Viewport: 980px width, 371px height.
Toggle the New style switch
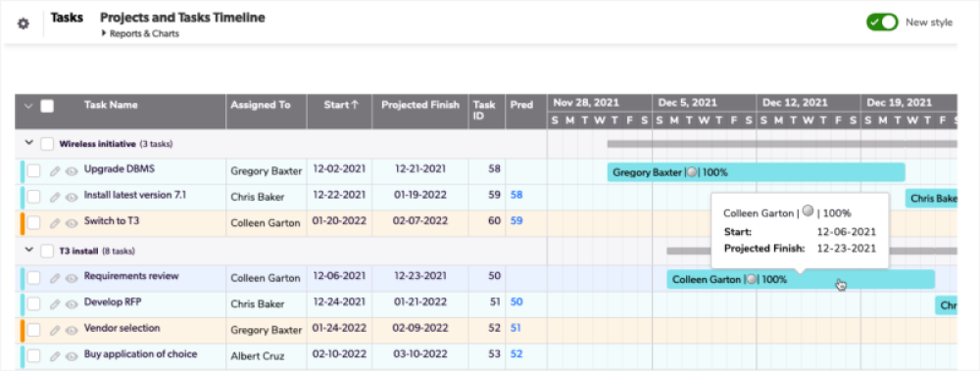882,23
